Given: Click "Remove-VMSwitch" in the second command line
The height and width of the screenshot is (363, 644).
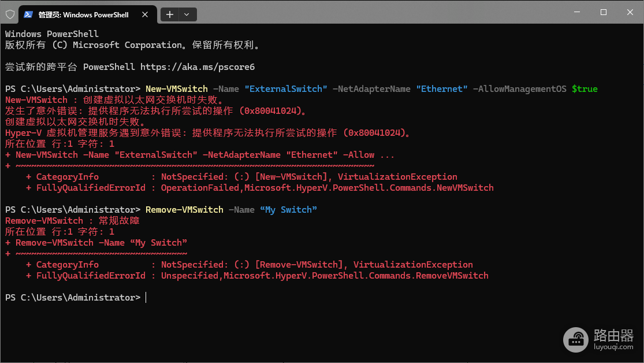Looking at the screenshot, I should pyautogui.click(x=184, y=210).
